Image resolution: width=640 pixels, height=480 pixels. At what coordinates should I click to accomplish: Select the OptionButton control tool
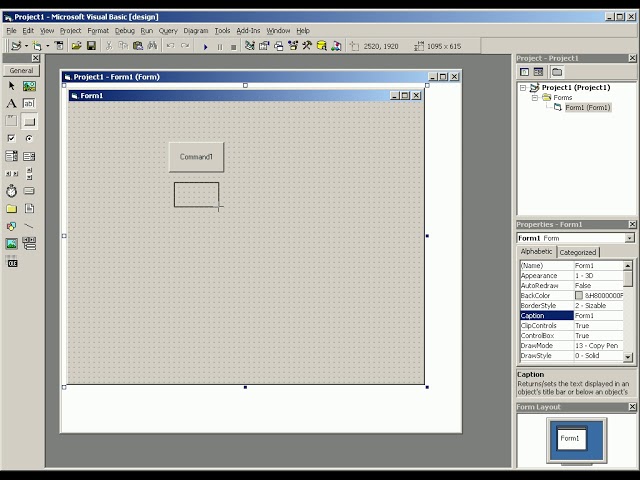click(29, 138)
